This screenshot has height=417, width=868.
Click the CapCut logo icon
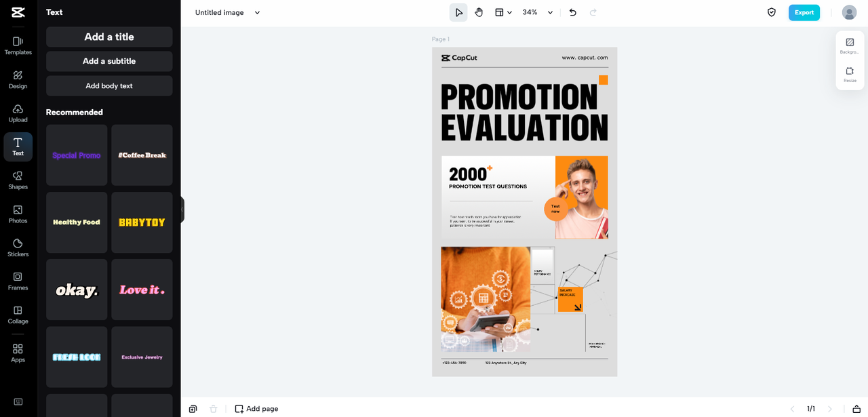(x=18, y=12)
